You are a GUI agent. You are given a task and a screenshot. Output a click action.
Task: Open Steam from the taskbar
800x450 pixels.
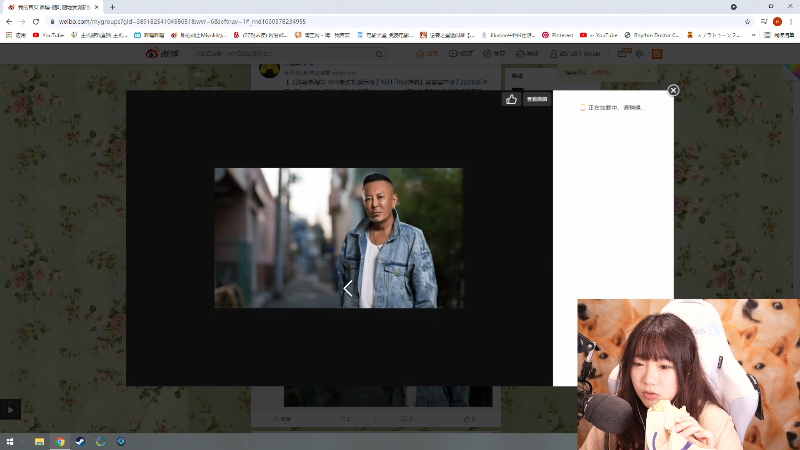[x=81, y=441]
